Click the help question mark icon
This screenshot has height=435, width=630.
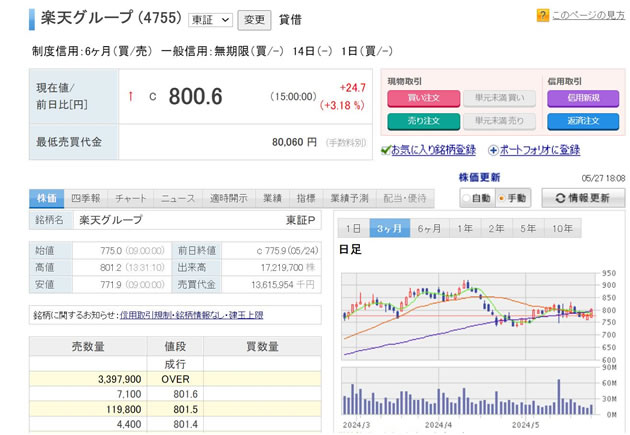pyautogui.click(x=542, y=16)
